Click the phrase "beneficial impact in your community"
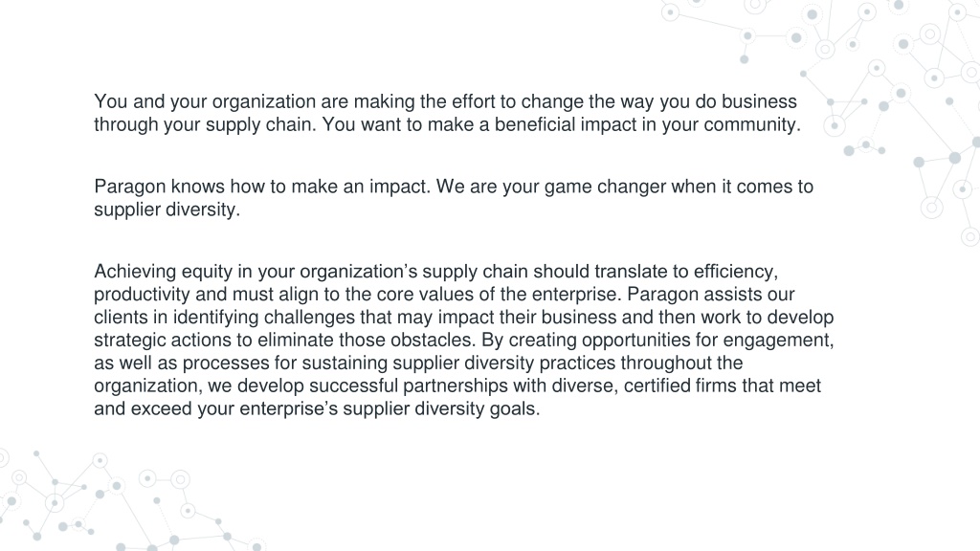 pos(646,124)
